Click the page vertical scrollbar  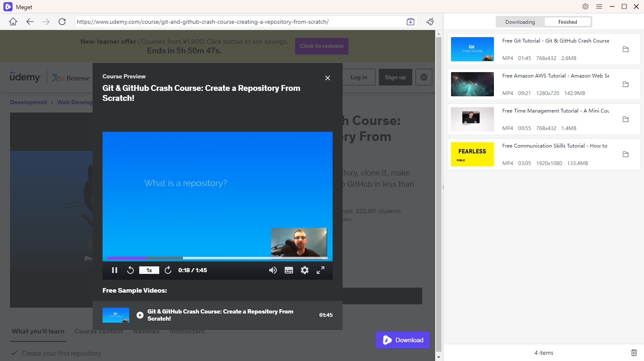[x=439, y=194]
